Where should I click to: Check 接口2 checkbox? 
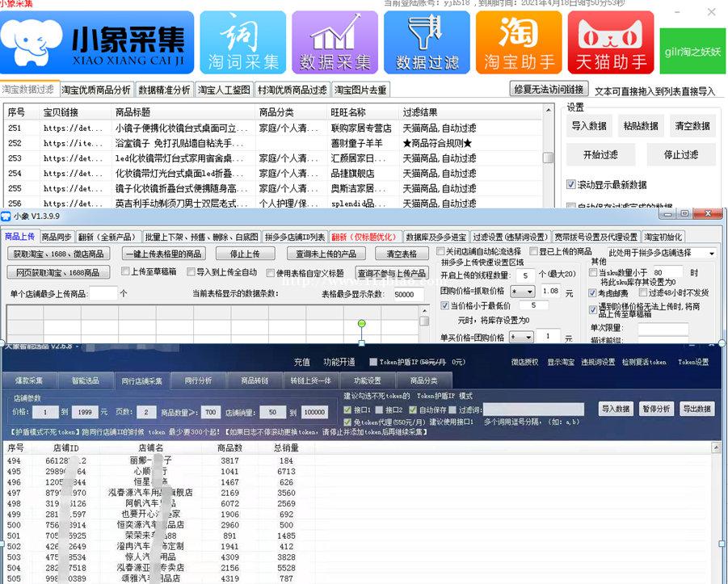pyautogui.click(x=379, y=410)
